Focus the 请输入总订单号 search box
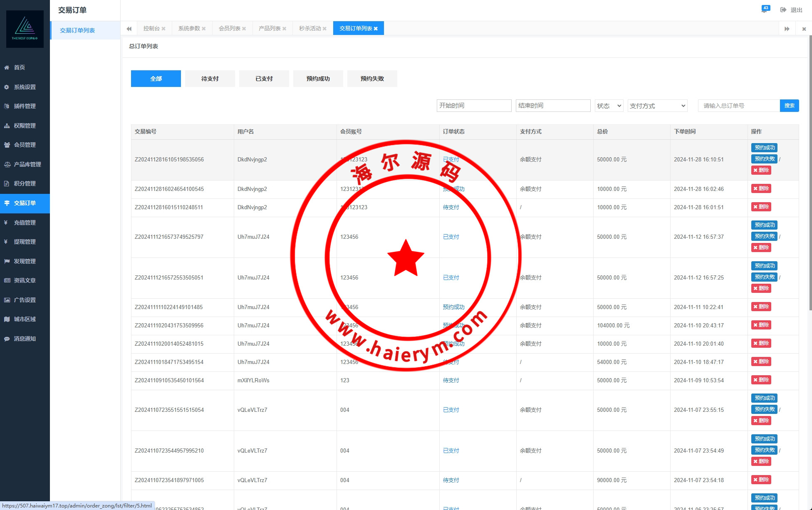Screen dimensions: 812x510 739,106
